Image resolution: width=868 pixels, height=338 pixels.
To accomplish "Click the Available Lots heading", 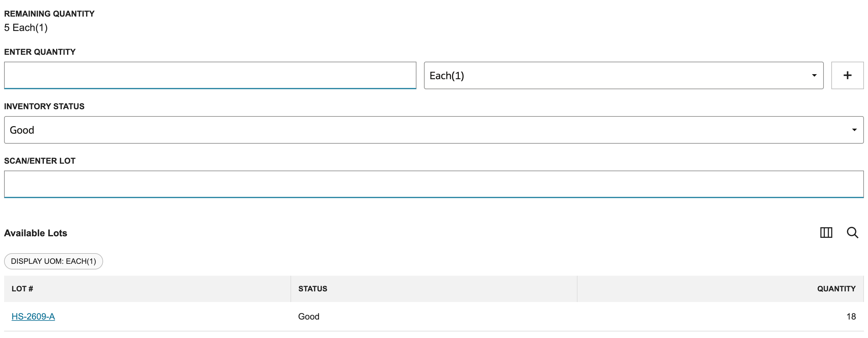I will [35, 233].
